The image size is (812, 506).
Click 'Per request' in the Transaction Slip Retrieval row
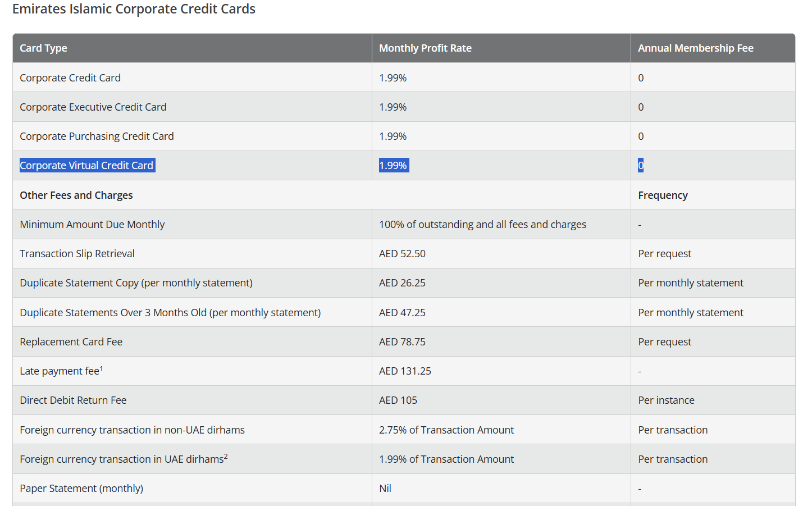pos(664,254)
